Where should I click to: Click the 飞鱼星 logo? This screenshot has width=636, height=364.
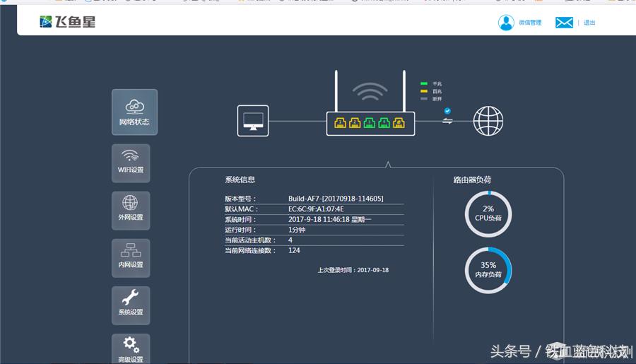pos(67,21)
